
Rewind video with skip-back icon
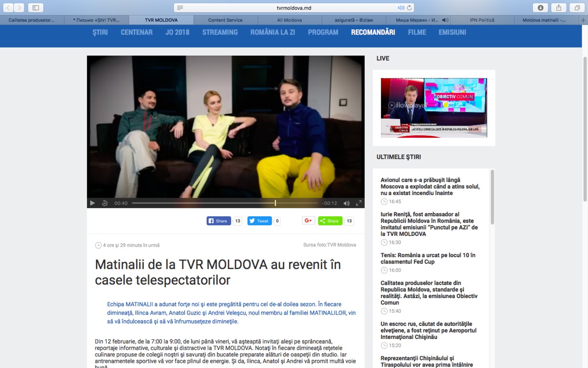(105, 203)
